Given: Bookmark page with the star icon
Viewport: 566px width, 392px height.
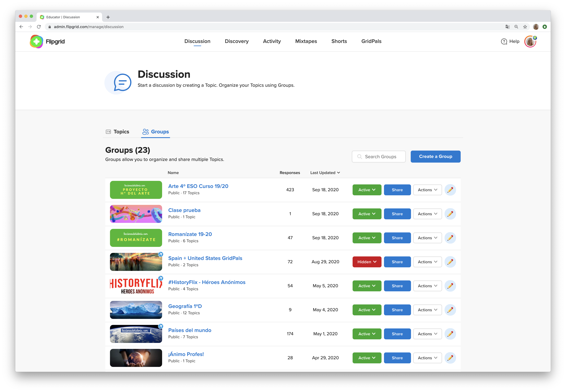Looking at the screenshot, I should pos(525,27).
